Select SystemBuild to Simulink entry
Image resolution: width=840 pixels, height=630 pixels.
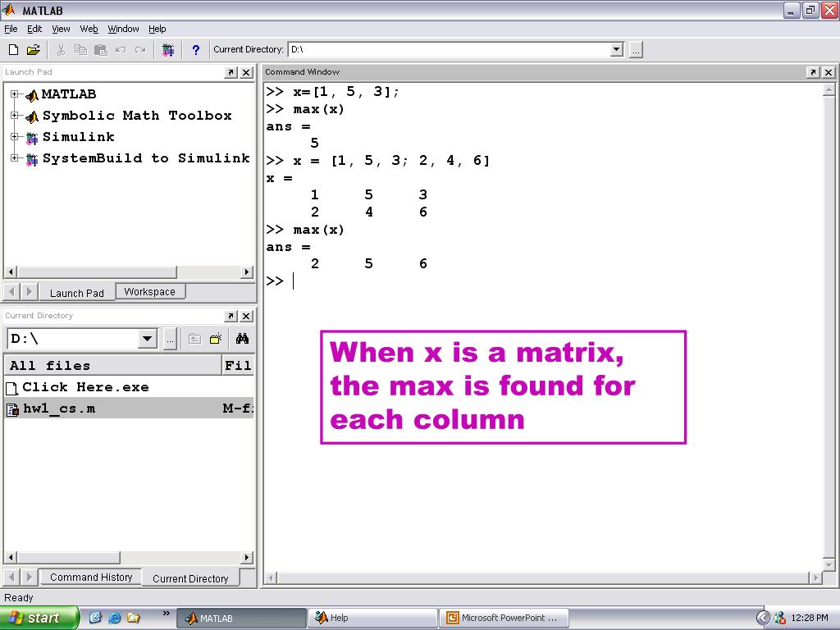click(146, 158)
